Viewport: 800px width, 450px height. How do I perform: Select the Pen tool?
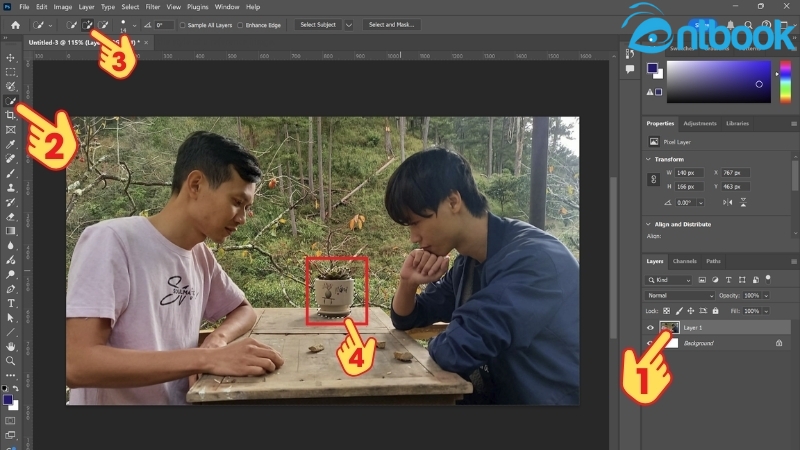click(x=10, y=289)
